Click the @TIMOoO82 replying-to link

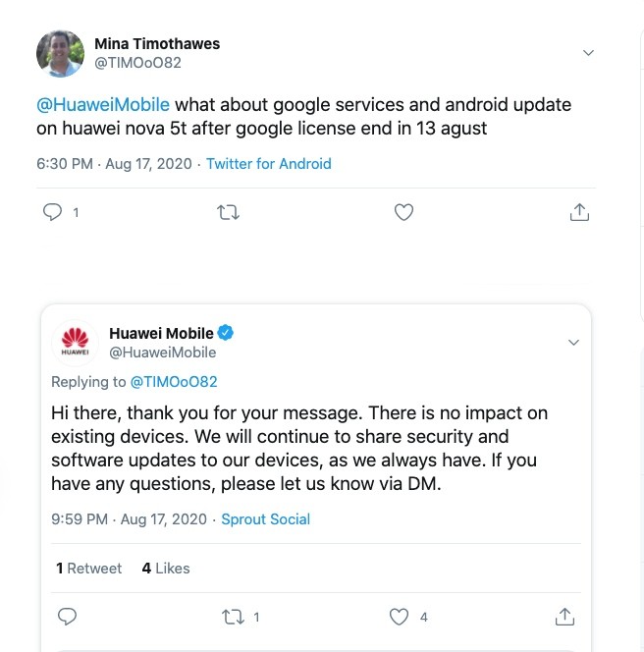pyautogui.click(x=173, y=382)
